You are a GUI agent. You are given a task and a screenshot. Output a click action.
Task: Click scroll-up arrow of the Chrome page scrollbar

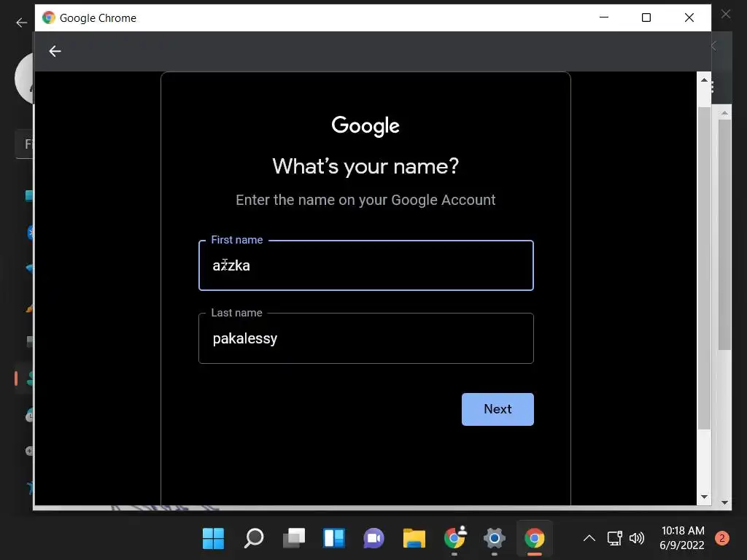704,79
